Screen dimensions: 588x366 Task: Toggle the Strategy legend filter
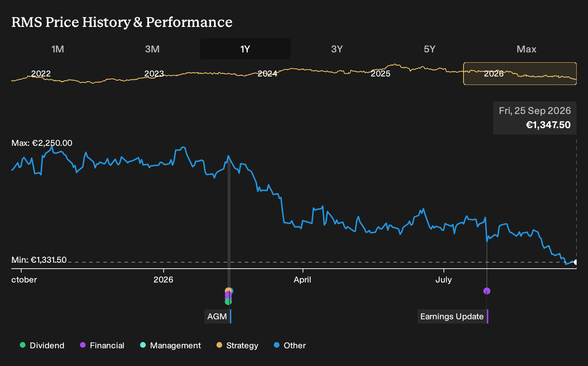click(237, 345)
